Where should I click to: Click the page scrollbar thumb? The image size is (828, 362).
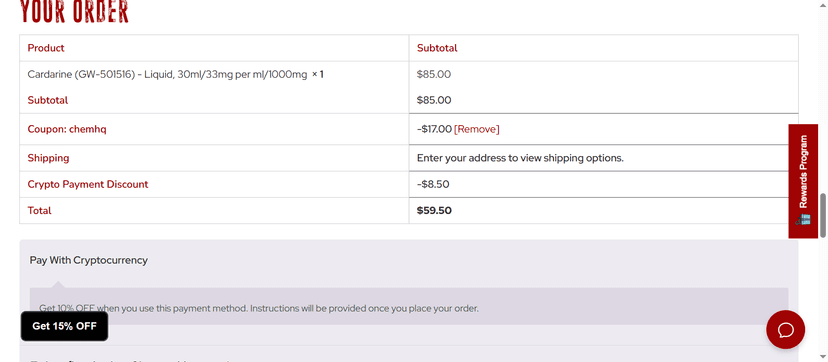823,215
